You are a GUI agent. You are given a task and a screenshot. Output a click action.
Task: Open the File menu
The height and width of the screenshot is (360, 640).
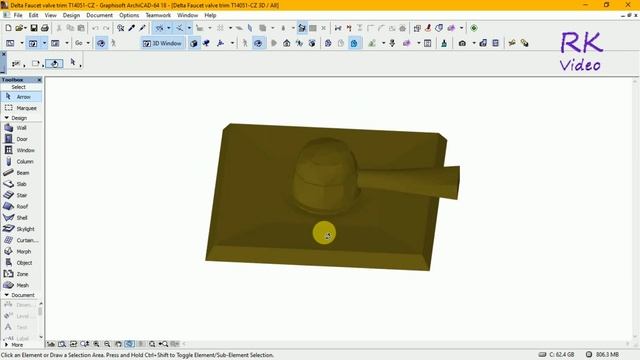click(x=18, y=15)
